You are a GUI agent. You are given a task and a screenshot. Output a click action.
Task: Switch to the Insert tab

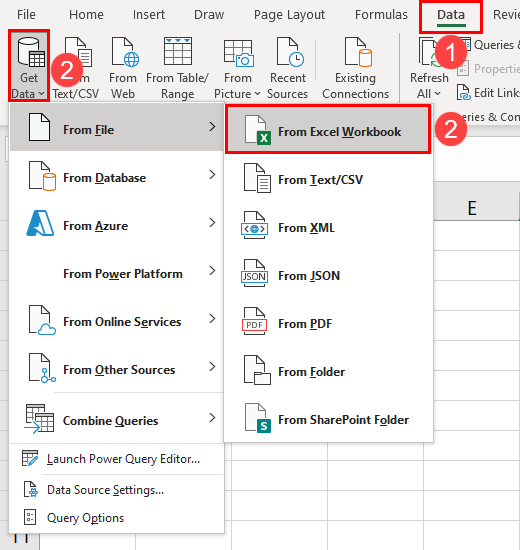tap(149, 15)
